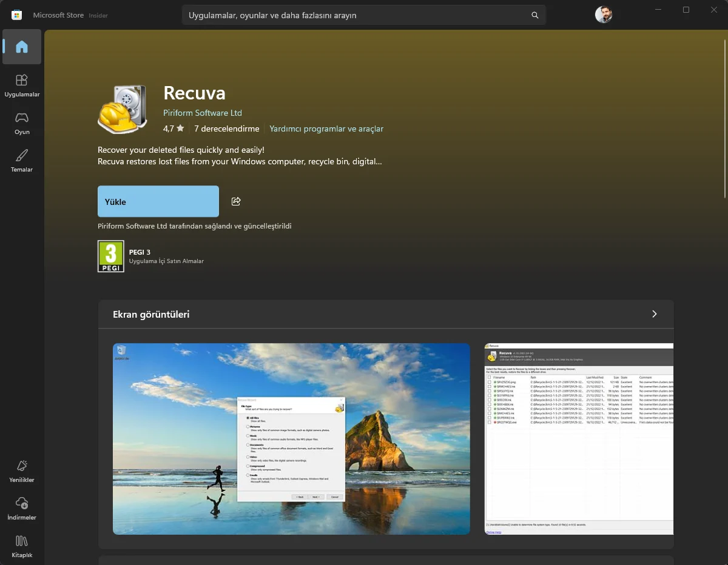Open Oyun section in sidebar
728x565 pixels.
tap(22, 123)
